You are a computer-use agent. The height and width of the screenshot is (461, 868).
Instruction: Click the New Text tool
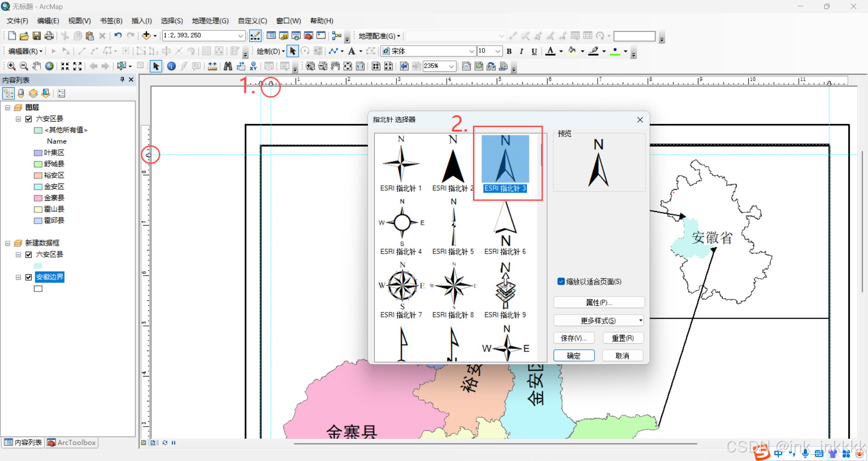coord(352,51)
